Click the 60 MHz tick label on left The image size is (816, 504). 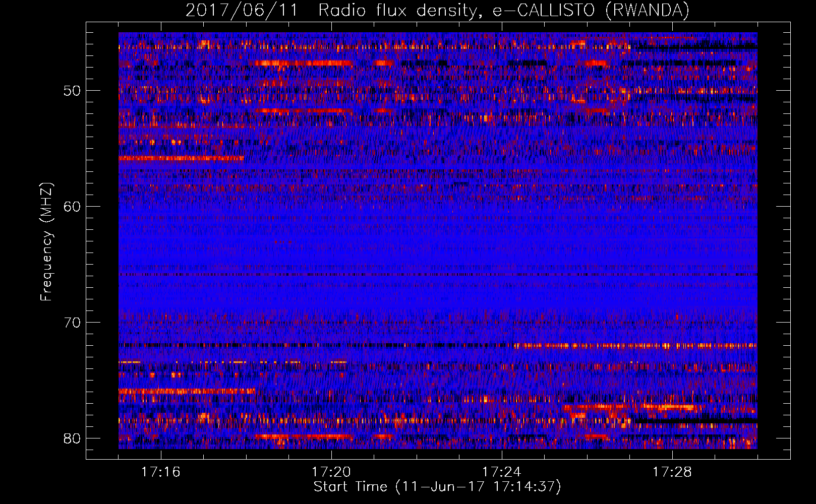[x=72, y=207]
